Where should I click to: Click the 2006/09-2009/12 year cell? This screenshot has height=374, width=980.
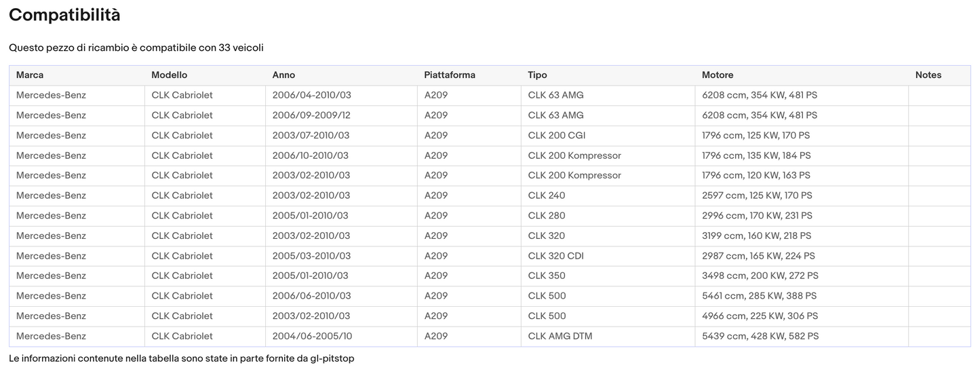[311, 115]
